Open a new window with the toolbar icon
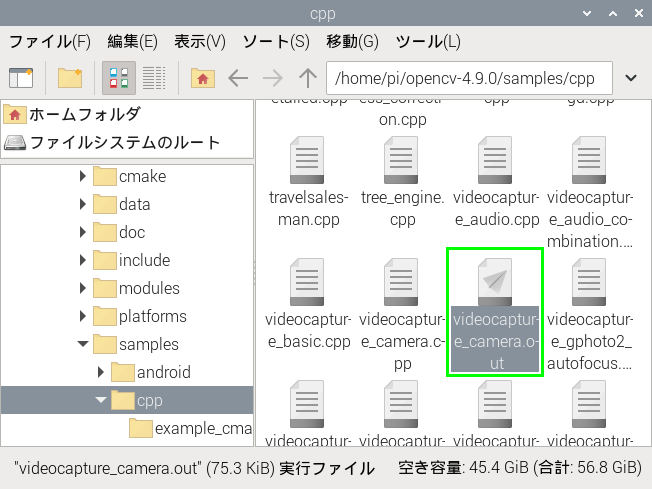This screenshot has width=652, height=489. click(21, 78)
